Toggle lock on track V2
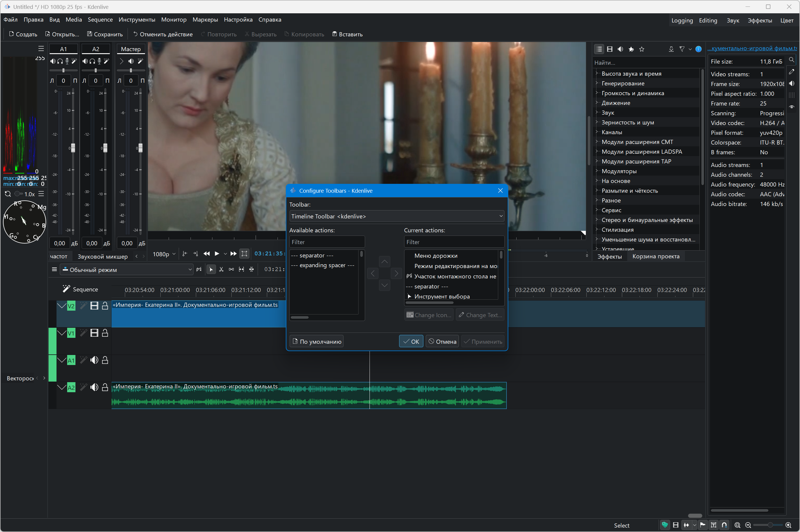The height and width of the screenshot is (532, 800). [105, 306]
